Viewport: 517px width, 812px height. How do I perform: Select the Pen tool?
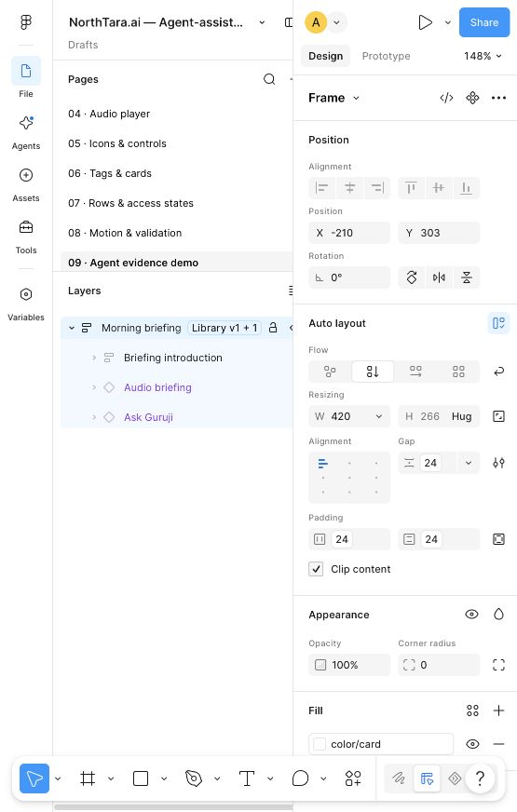tap(194, 778)
